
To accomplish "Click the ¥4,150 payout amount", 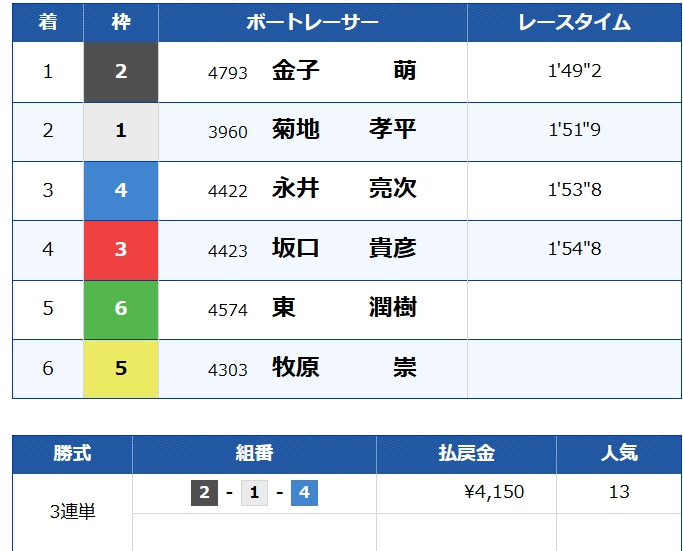I will point(494,492).
